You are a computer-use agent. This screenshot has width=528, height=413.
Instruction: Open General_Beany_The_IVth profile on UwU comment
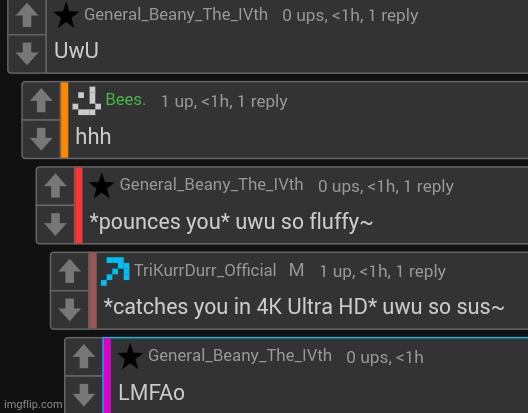click(176, 15)
